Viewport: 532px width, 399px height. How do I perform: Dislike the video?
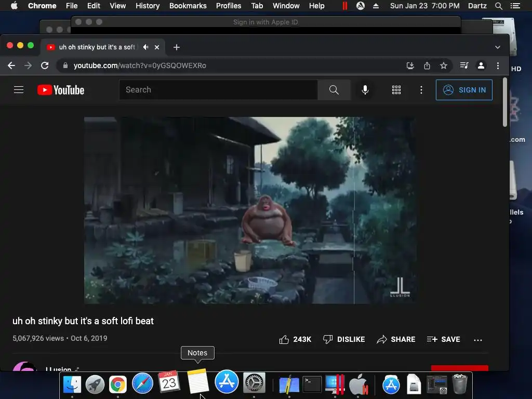tap(344, 339)
